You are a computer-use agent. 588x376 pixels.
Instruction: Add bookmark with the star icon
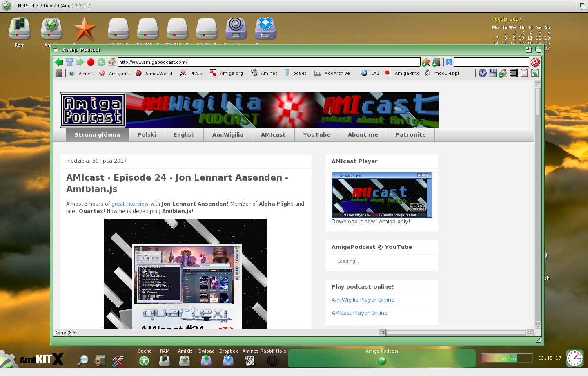click(426, 62)
